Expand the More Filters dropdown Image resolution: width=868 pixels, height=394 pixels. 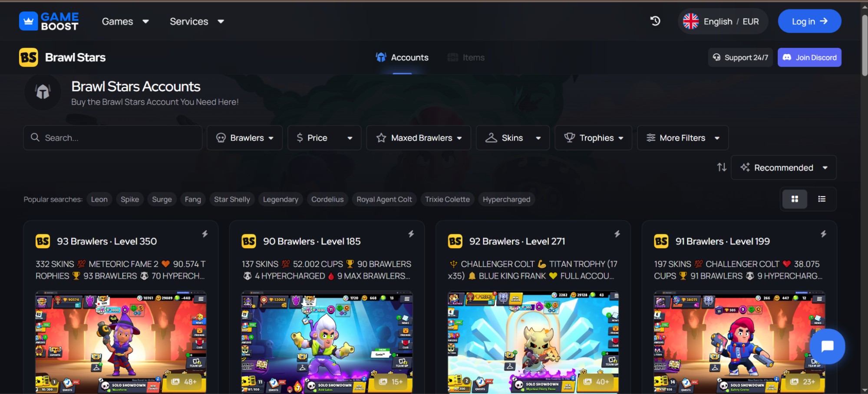click(683, 138)
